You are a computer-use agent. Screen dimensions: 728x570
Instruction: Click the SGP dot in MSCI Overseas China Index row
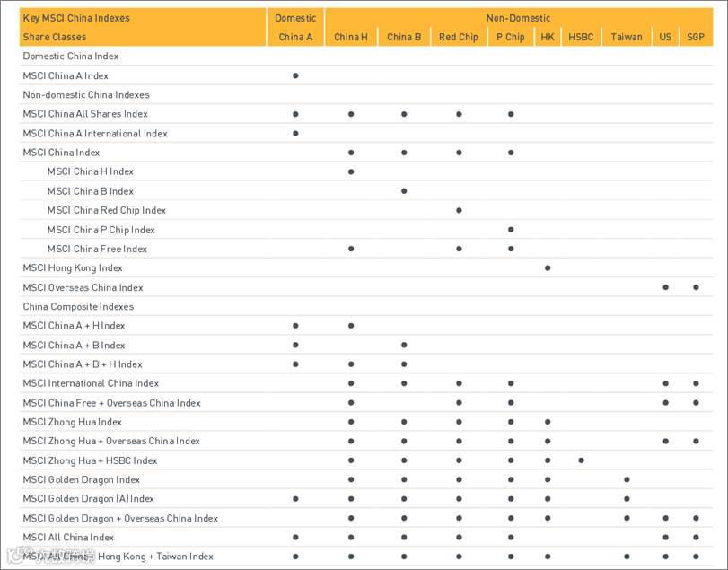696,287
